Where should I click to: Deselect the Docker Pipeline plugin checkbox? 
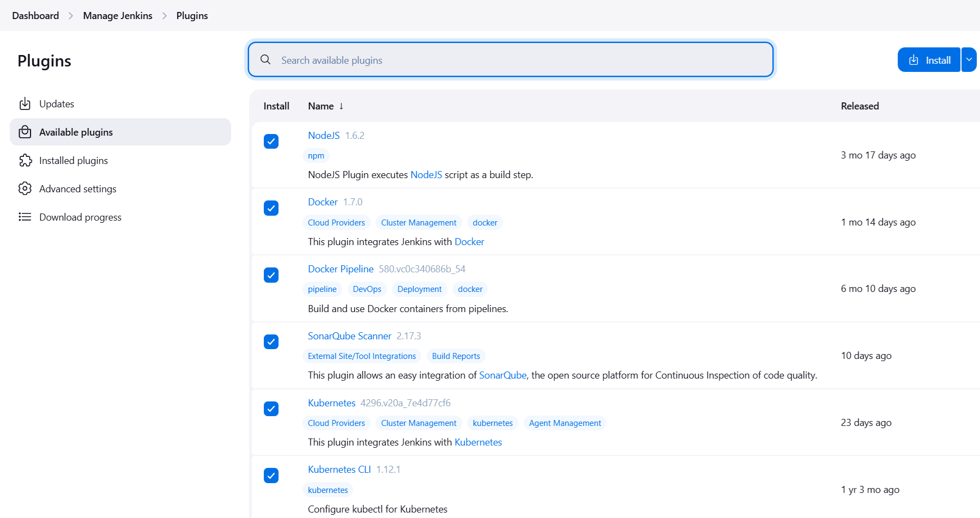tap(271, 275)
